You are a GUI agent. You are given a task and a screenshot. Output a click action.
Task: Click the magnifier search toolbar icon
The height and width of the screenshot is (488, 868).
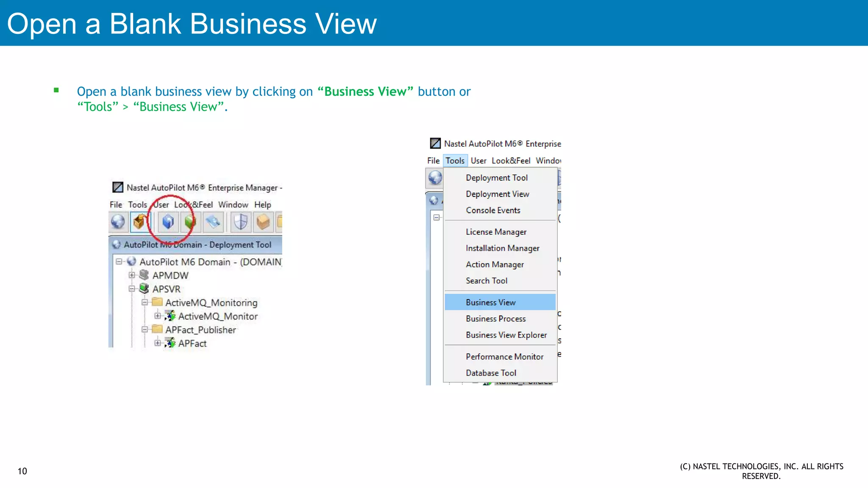tap(213, 222)
